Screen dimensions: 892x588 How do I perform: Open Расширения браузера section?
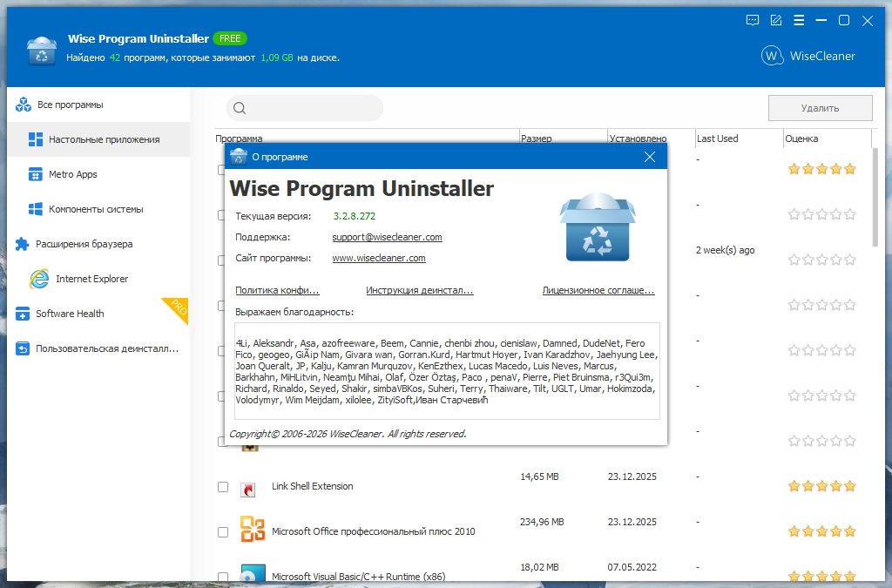[99, 244]
